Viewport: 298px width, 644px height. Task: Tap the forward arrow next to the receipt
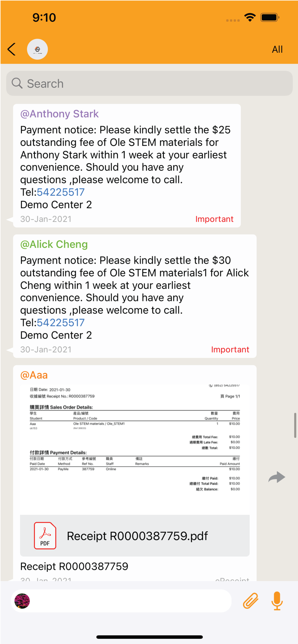coord(276,477)
